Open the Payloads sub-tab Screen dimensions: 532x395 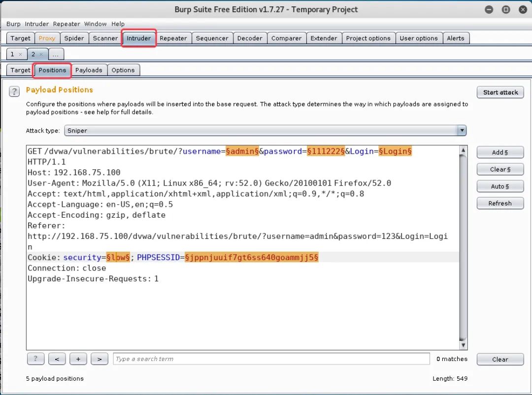pyautogui.click(x=89, y=70)
